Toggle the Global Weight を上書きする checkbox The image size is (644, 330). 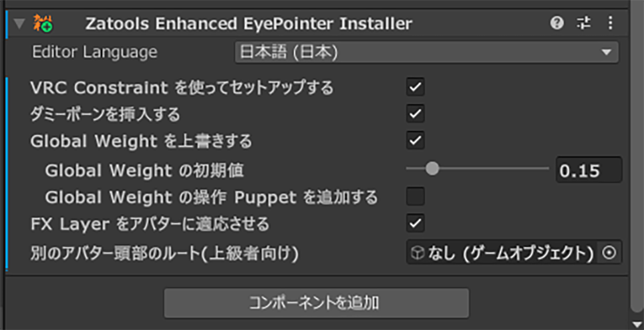416,141
